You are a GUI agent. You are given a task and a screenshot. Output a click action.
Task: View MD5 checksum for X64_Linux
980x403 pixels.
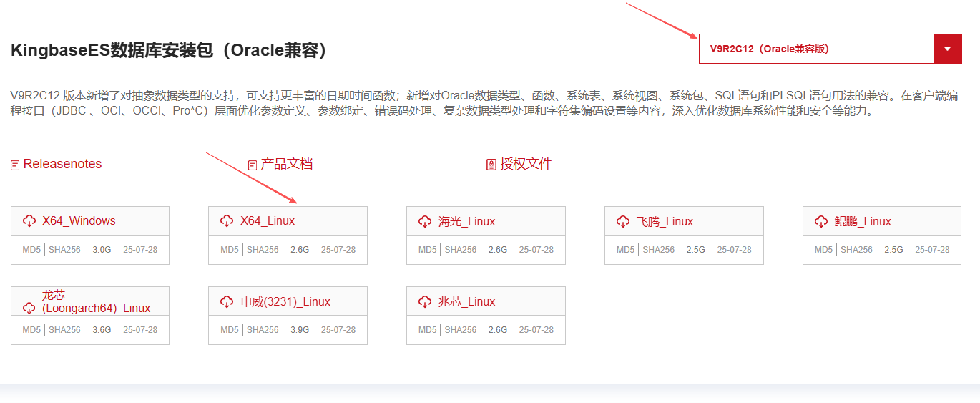click(230, 250)
